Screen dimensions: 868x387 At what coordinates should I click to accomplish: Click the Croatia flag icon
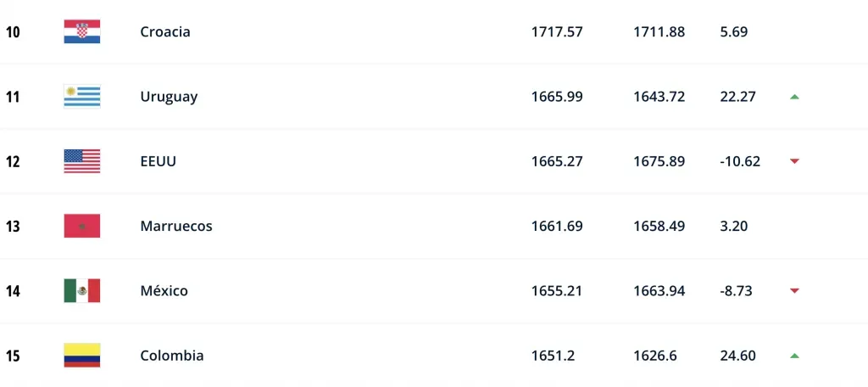tap(82, 32)
